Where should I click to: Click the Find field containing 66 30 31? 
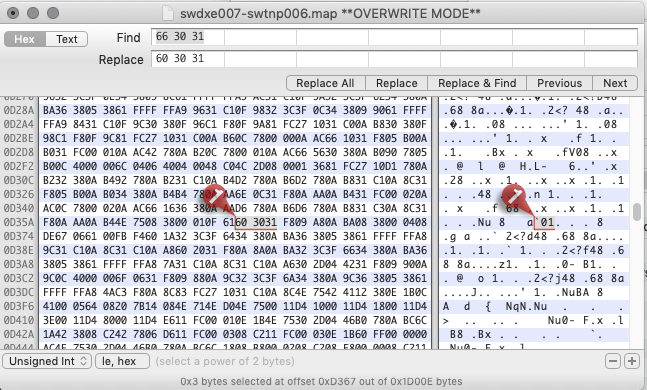click(394, 37)
